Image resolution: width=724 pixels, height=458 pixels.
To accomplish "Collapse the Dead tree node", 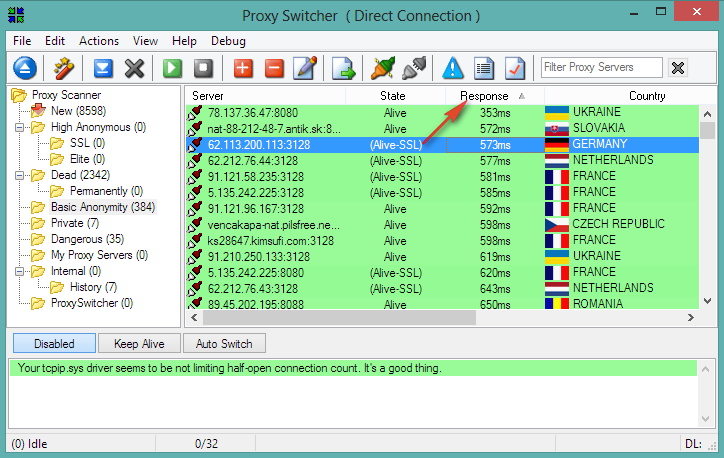I will [19, 175].
